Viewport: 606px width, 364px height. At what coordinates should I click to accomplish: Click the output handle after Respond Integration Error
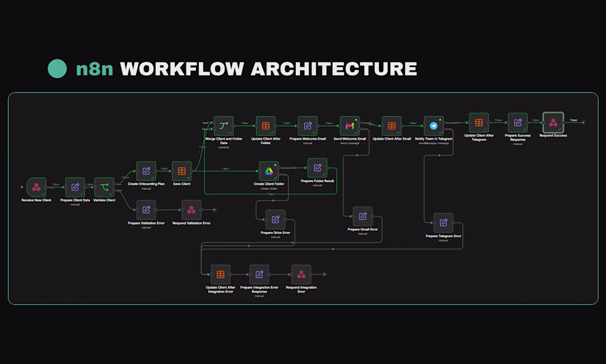coord(324,274)
